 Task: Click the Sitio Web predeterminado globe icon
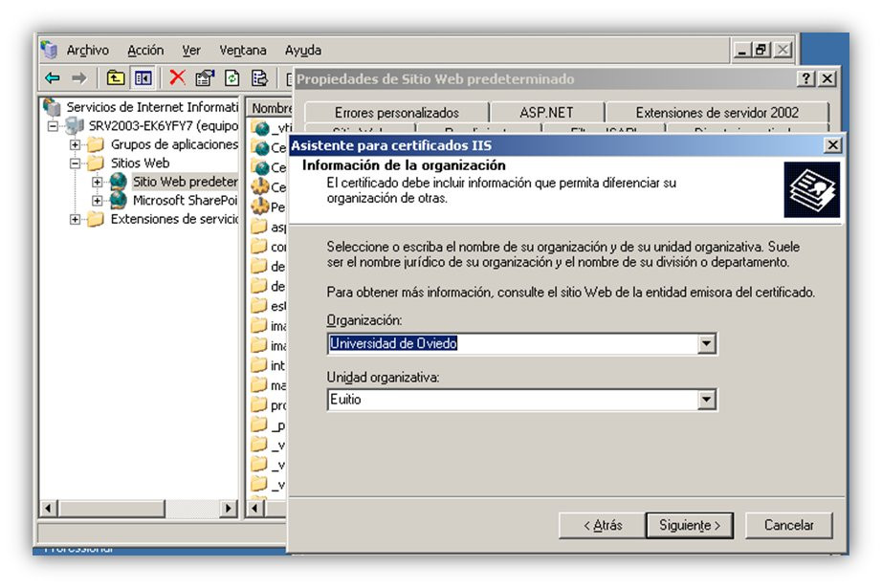coord(118,181)
